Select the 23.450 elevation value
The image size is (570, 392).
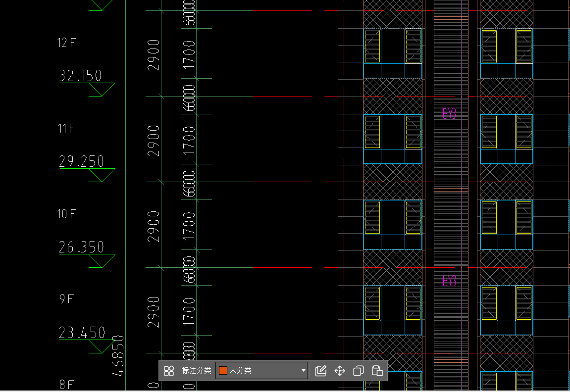82,333
